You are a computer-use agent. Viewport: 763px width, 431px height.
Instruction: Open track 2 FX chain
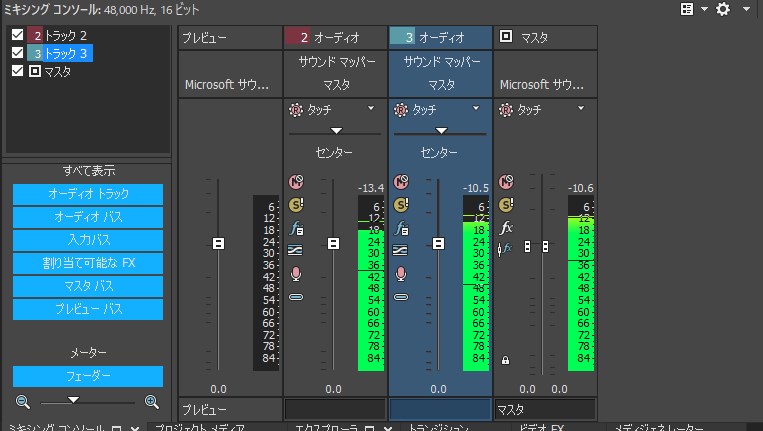click(x=296, y=228)
